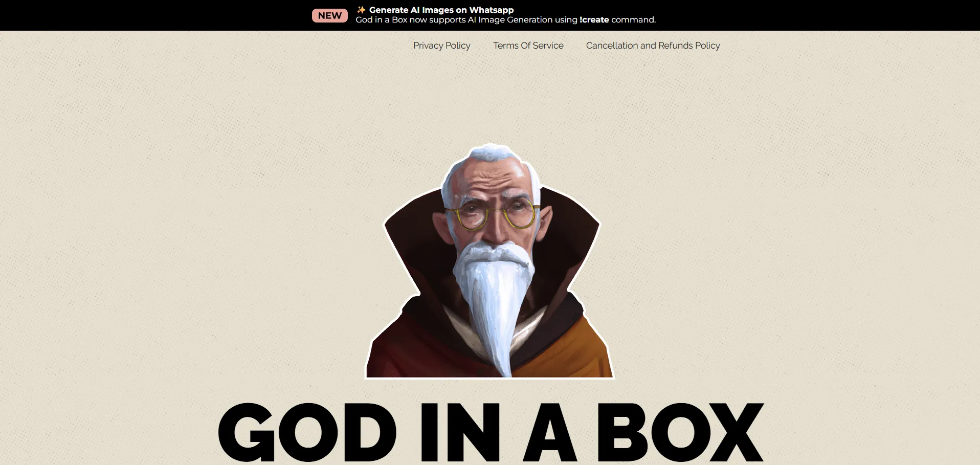Click the "Generate AI Images on Whatsapp" headline
Screen dimensions: 980x465
[x=441, y=10]
